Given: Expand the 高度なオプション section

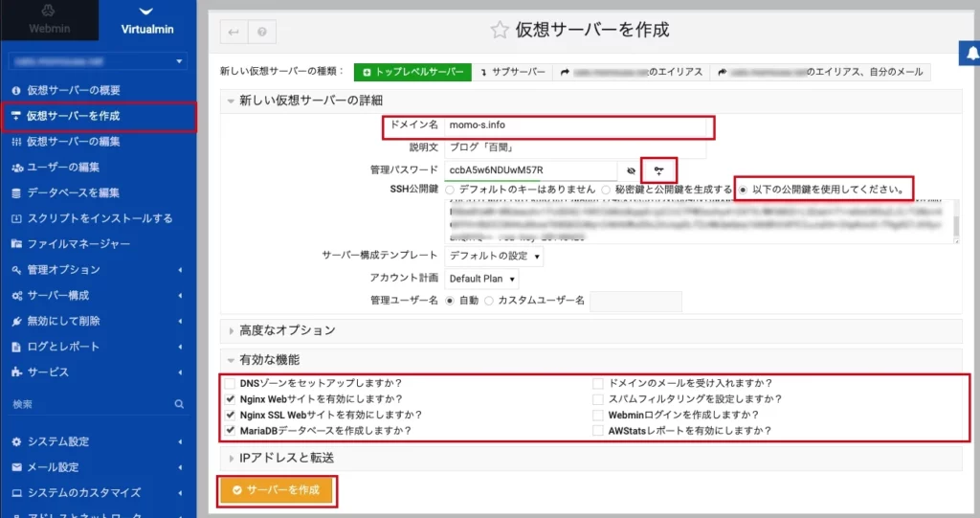Looking at the screenshot, I should pyautogui.click(x=287, y=330).
